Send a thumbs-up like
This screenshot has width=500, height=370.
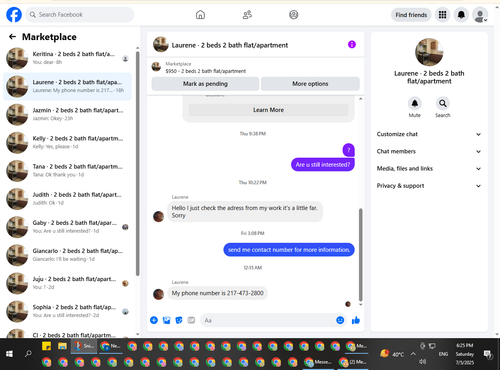coord(356,320)
